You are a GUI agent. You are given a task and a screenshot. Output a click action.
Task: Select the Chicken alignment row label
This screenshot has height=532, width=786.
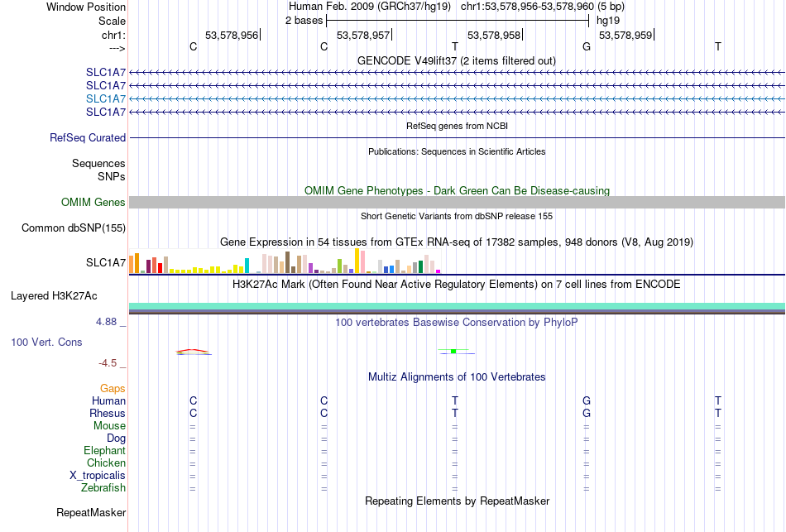click(106, 463)
